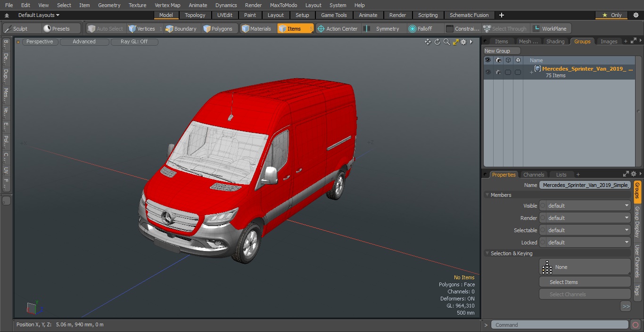This screenshot has height=332, width=644.
Task: Open the Lists tab
Action: [561, 175]
